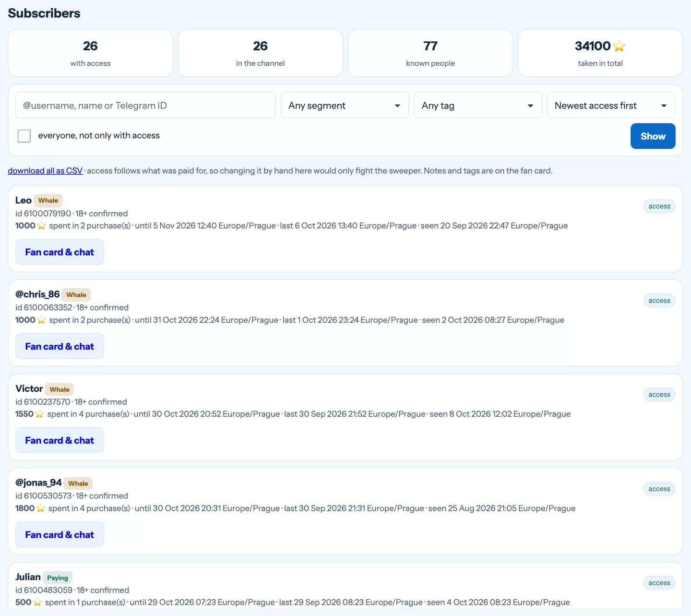The image size is (691, 616).
Task: Click the subscriber name @jonas_94
Action: 38,483
